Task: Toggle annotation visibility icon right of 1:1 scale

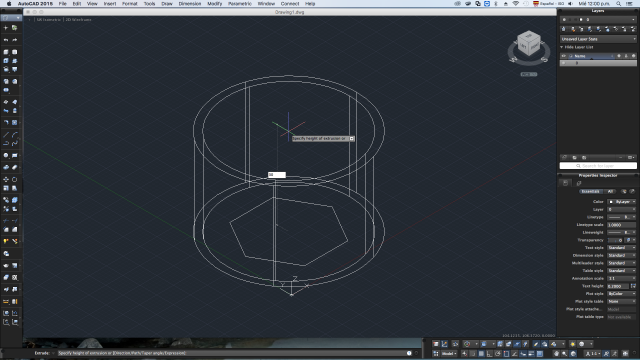Action: 606,353
